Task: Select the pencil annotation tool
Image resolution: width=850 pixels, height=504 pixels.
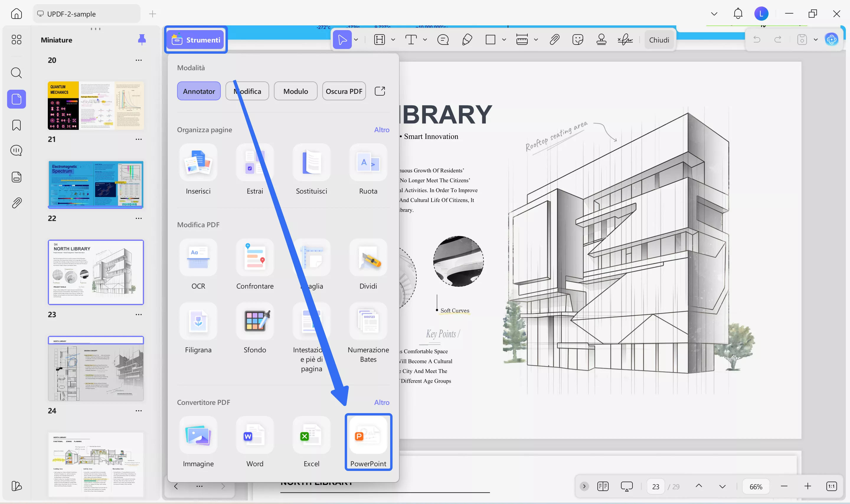Action: pos(467,40)
